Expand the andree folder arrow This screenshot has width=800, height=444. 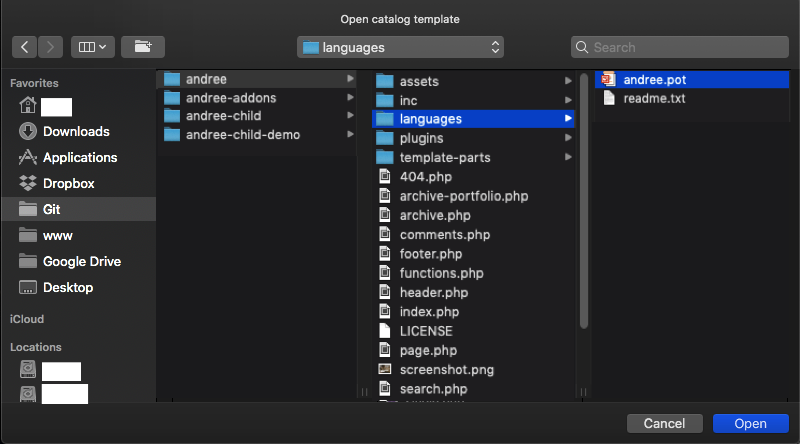click(351, 79)
